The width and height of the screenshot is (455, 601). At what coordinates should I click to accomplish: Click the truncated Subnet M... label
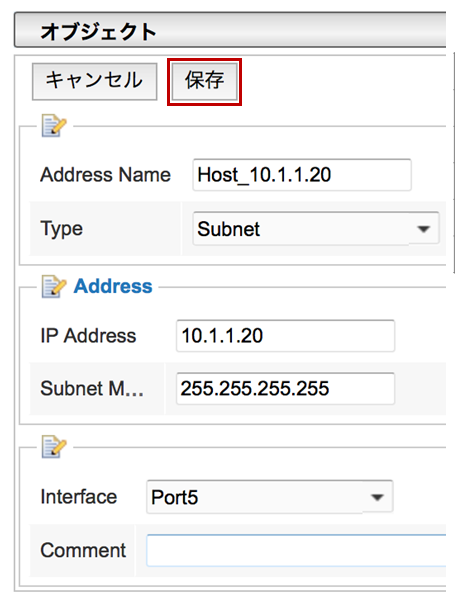(92, 389)
